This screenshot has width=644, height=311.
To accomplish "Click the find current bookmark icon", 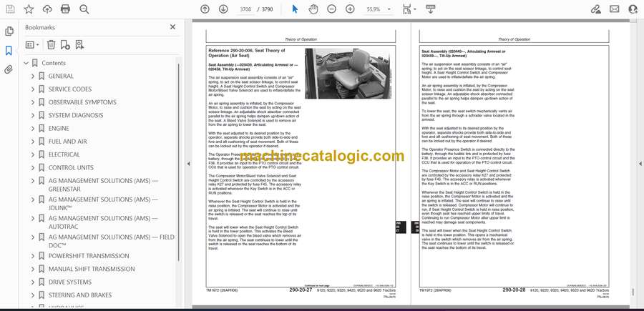I will pyautogui.click(x=79, y=45).
